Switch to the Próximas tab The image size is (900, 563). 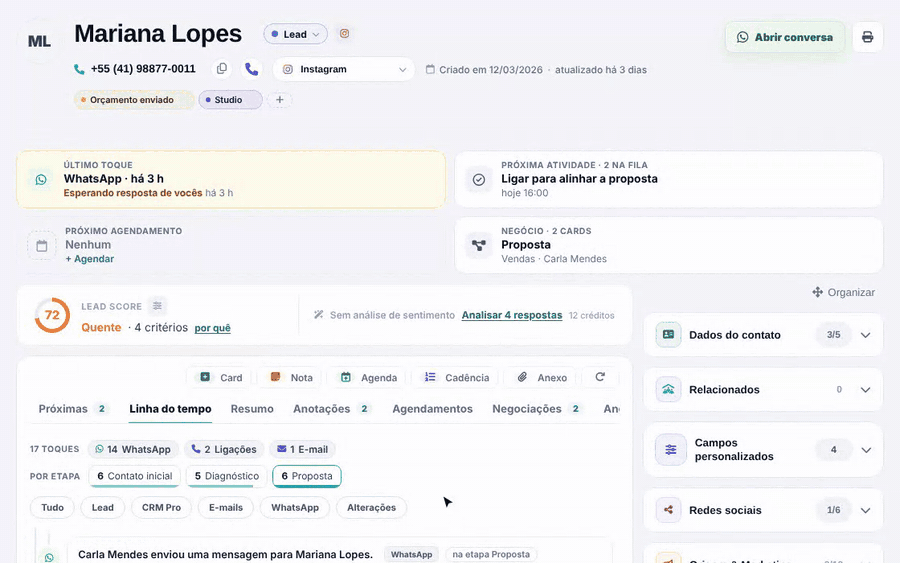72,409
